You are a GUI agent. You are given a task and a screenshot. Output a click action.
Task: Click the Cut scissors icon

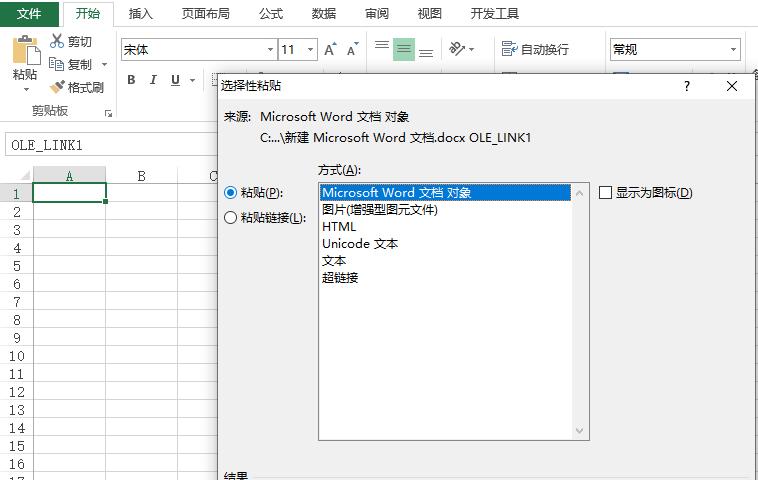point(57,41)
